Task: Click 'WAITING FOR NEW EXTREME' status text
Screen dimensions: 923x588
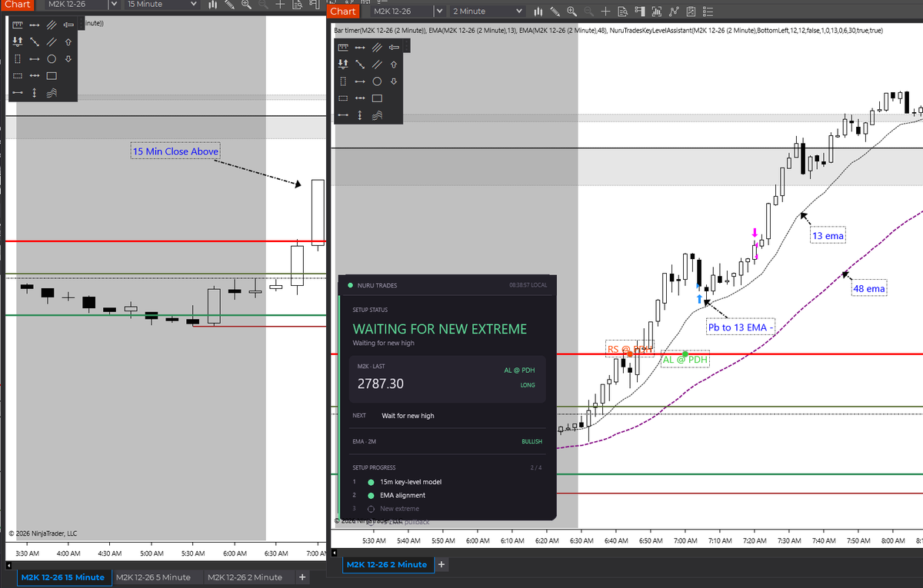Action: [x=440, y=329]
